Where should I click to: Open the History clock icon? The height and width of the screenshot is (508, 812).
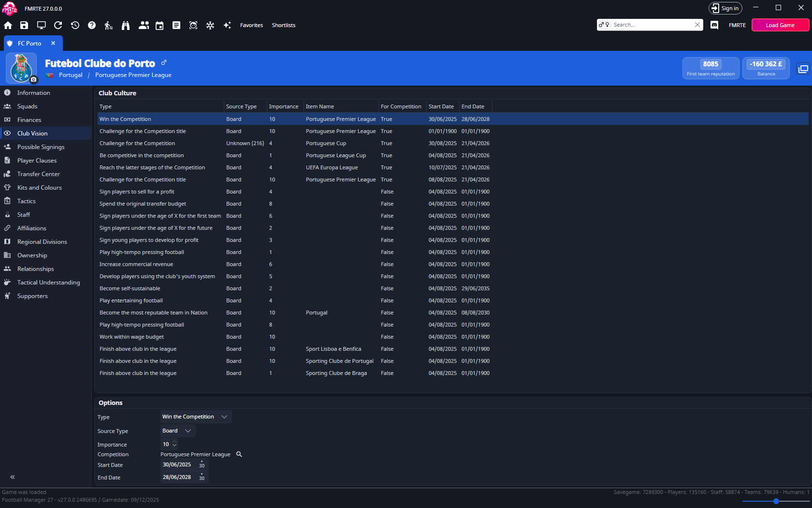[x=75, y=25]
